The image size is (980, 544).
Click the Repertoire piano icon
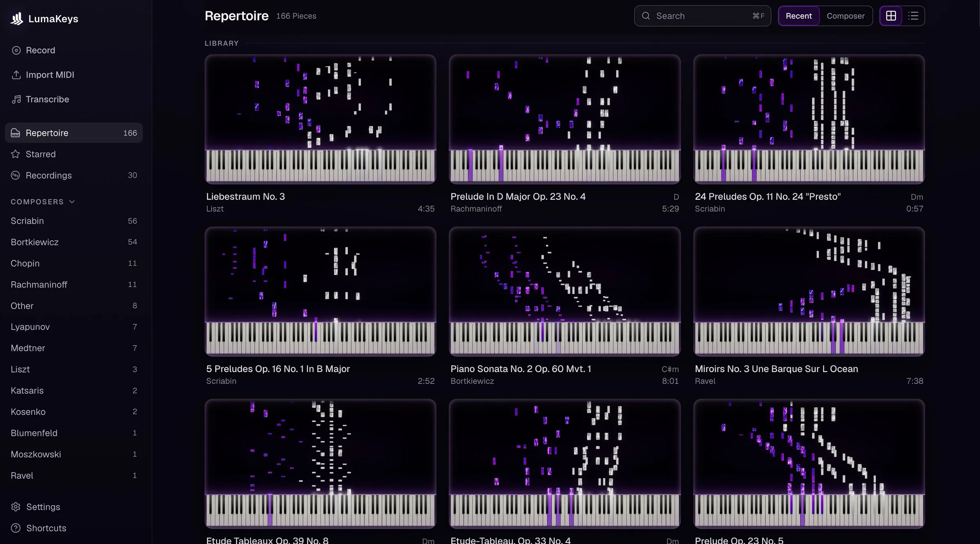pos(16,133)
